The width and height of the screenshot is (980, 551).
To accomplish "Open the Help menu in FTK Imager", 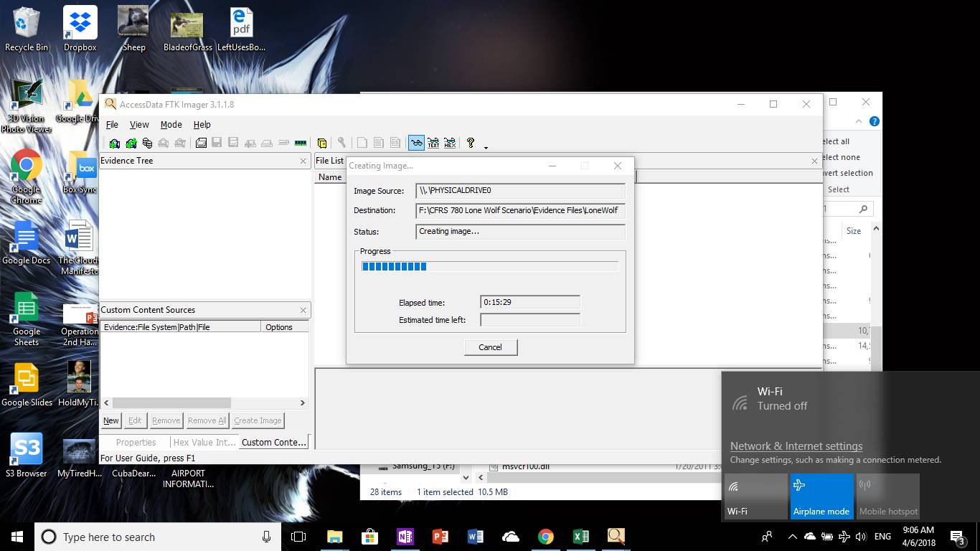I will 202,124.
